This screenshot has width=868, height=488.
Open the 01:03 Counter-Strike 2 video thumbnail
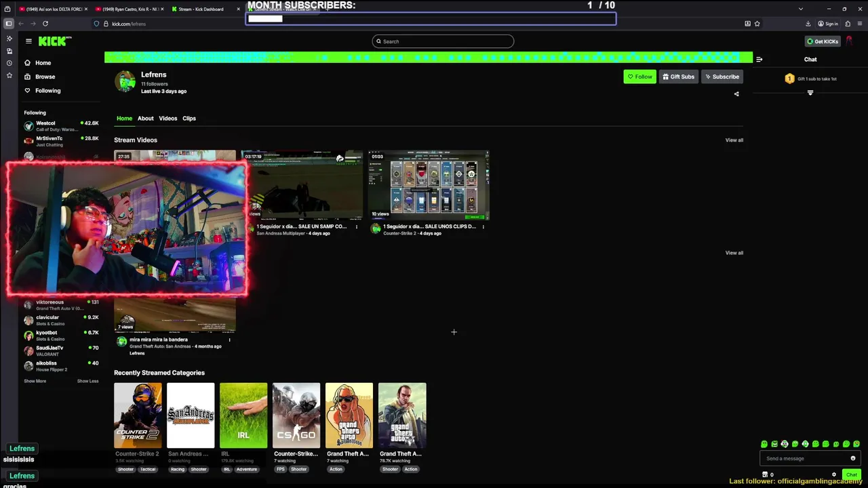(429, 185)
